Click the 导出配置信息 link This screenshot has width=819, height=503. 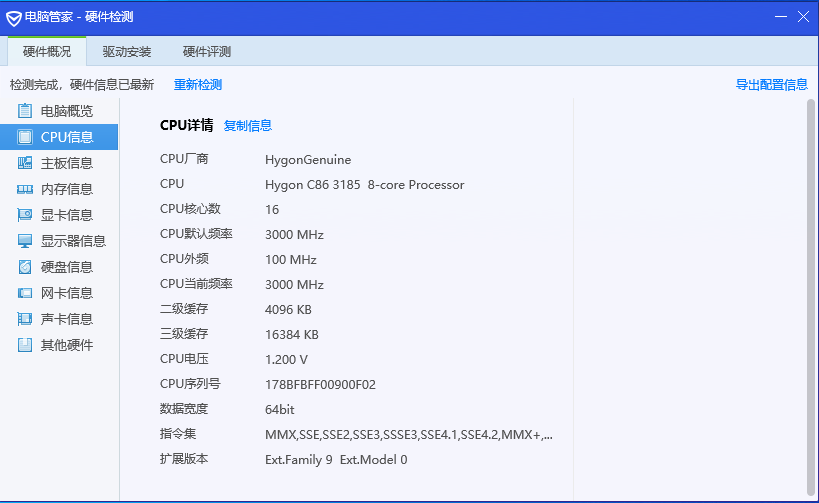pyautogui.click(x=771, y=85)
